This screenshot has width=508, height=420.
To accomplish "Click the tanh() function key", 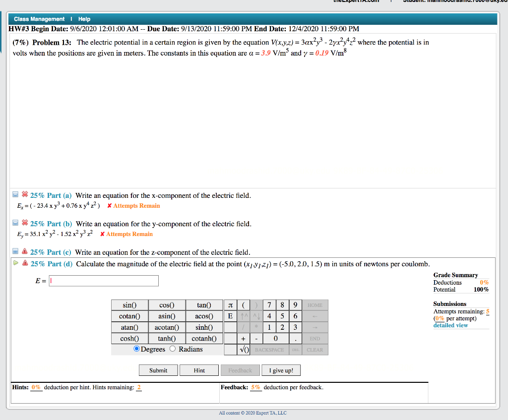I will tap(167, 338).
